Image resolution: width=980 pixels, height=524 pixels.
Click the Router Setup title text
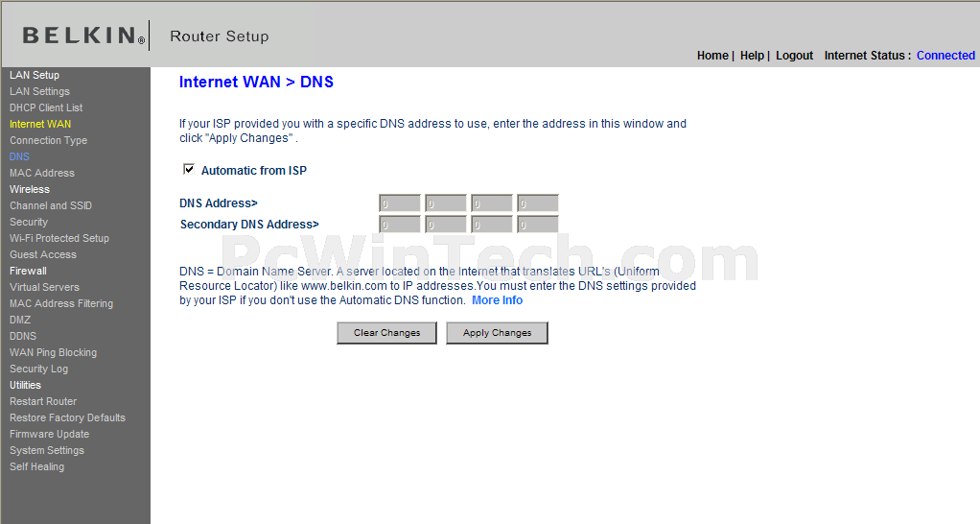click(x=220, y=36)
